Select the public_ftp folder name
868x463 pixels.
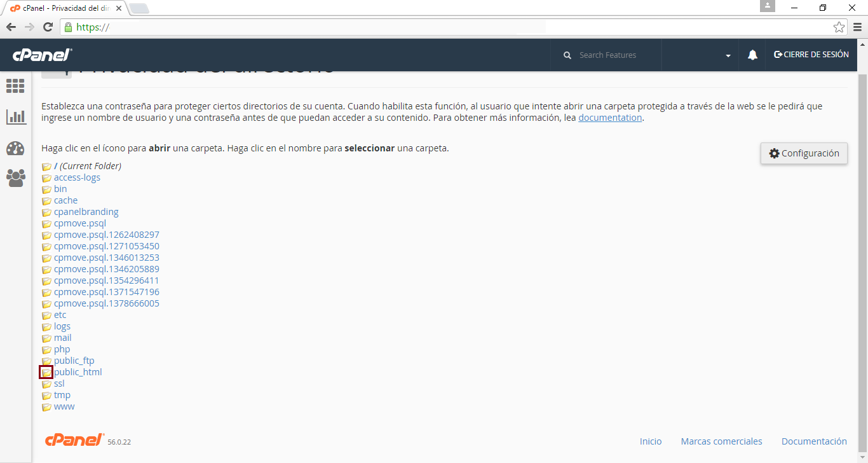click(x=74, y=361)
